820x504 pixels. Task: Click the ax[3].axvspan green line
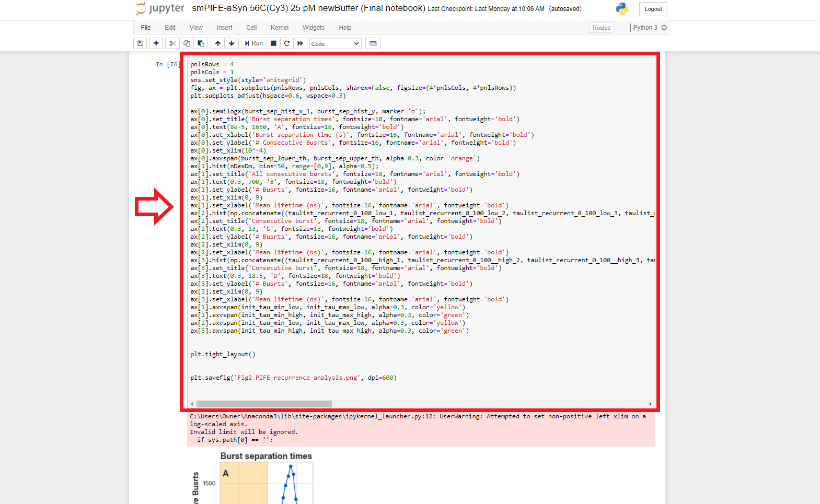click(330, 331)
